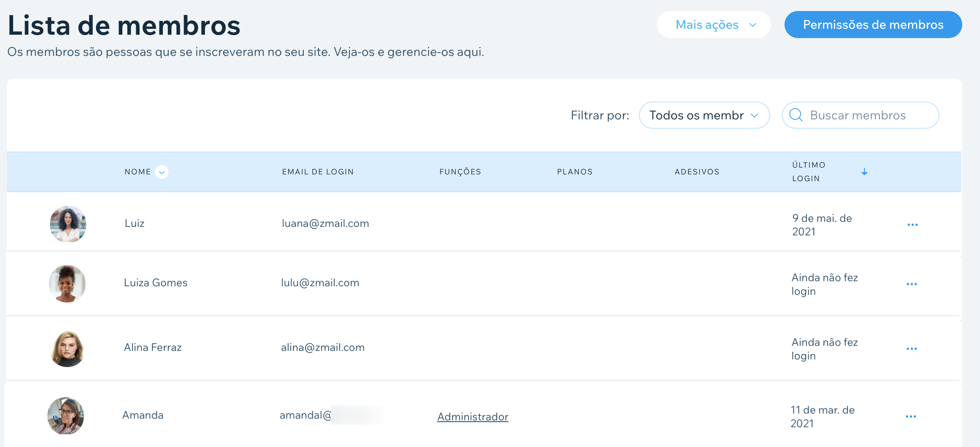The image size is (980, 447).
Task: Sort by Último login arrow
Action: pyautogui.click(x=864, y=172)
